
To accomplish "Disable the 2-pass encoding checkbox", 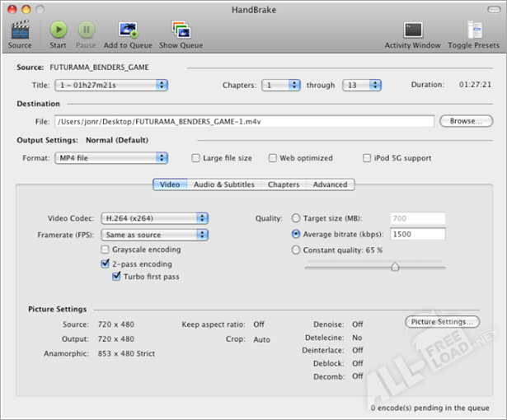I will (105, 264).
